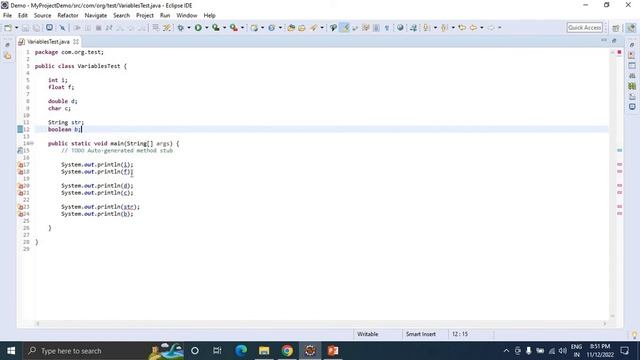Click the taskbar search box

pos(103,351)
